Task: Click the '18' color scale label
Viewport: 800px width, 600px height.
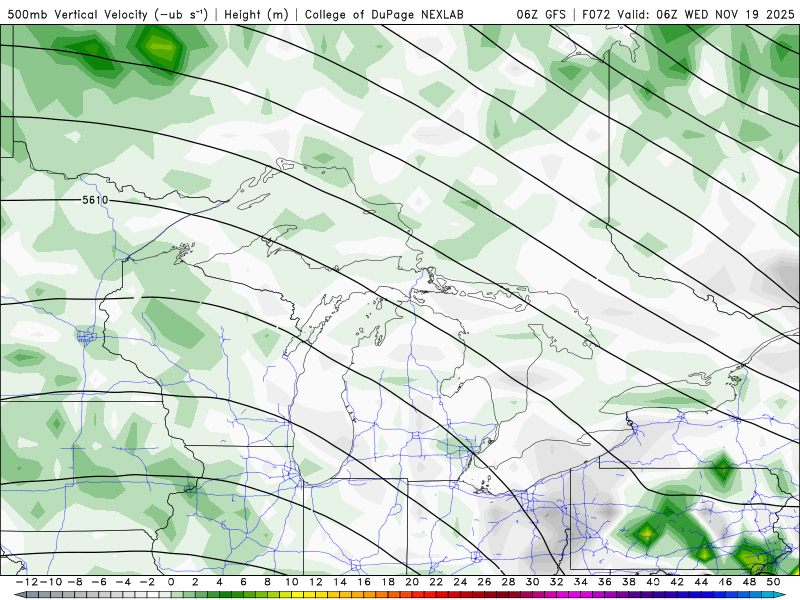Action: pos(388,582)
